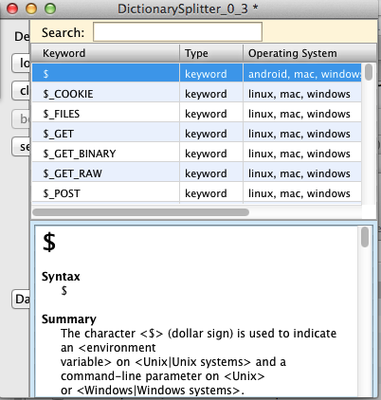The image size is (381, 400).
Task: Sort by the Type column header
Action: coord(211,53)
